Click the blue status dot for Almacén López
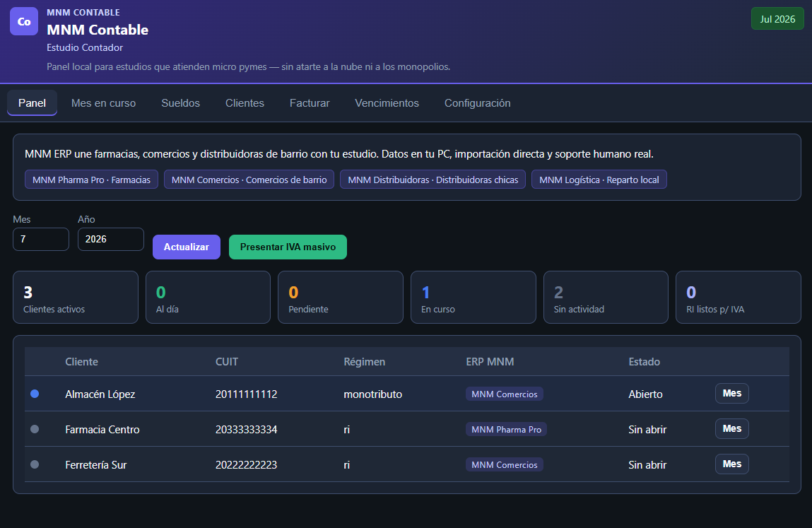This screenshot has height=528, width=812. coord(35,394)
